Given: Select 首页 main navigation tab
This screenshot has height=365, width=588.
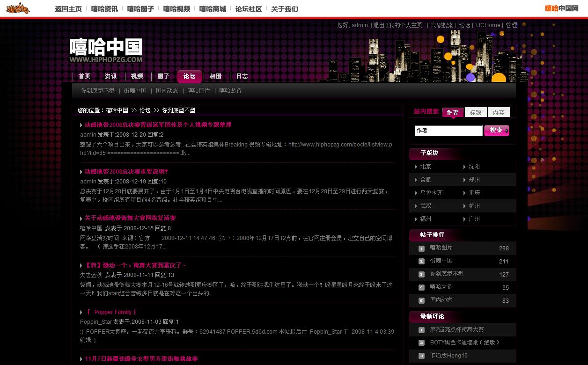Looking at the screenshot, I should click(x=85, y=76).
